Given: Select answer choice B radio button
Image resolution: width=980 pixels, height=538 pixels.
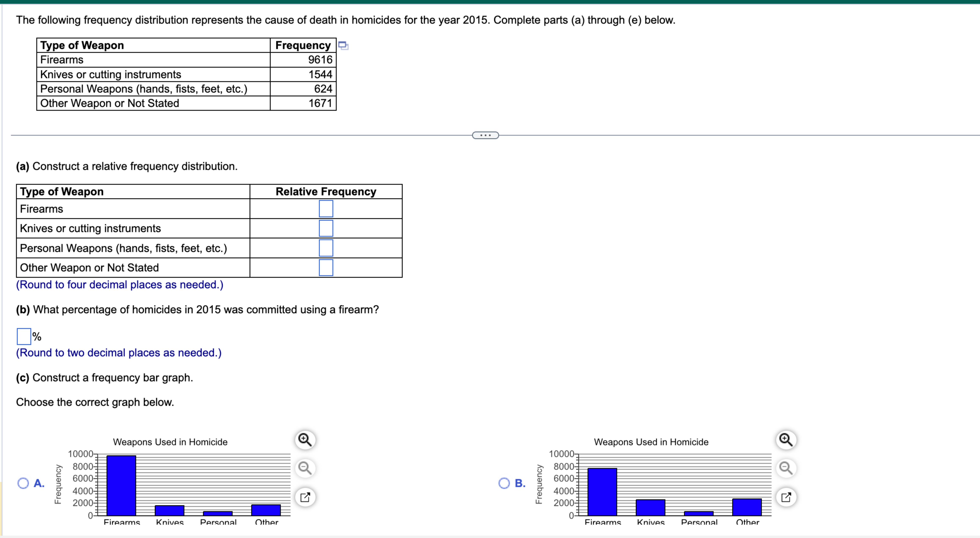Looking at the screenshot, I should (504, 483).
